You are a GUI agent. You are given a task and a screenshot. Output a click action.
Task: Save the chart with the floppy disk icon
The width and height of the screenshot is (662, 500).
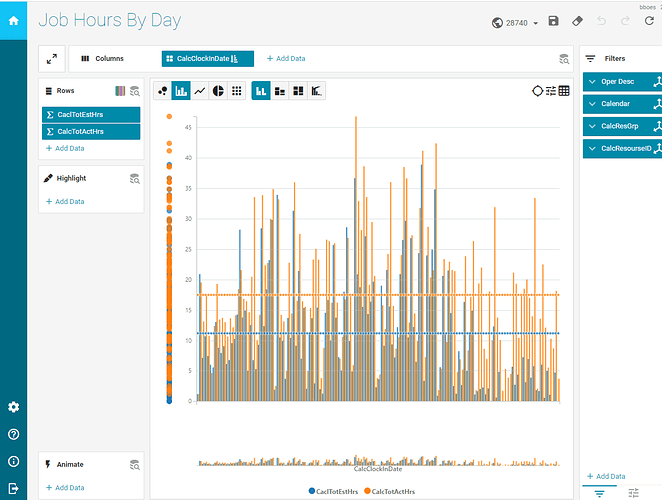(553, 21)
